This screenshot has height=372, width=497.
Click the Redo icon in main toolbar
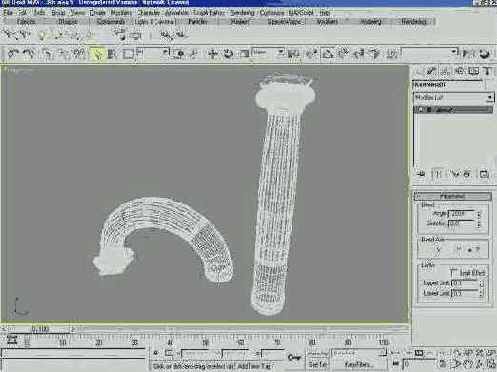tap(29, 53)
